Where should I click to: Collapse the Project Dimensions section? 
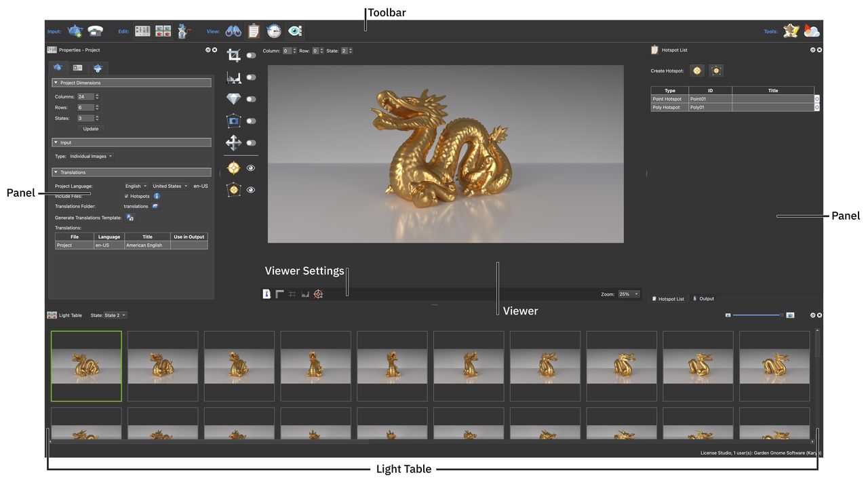(56, 83)
